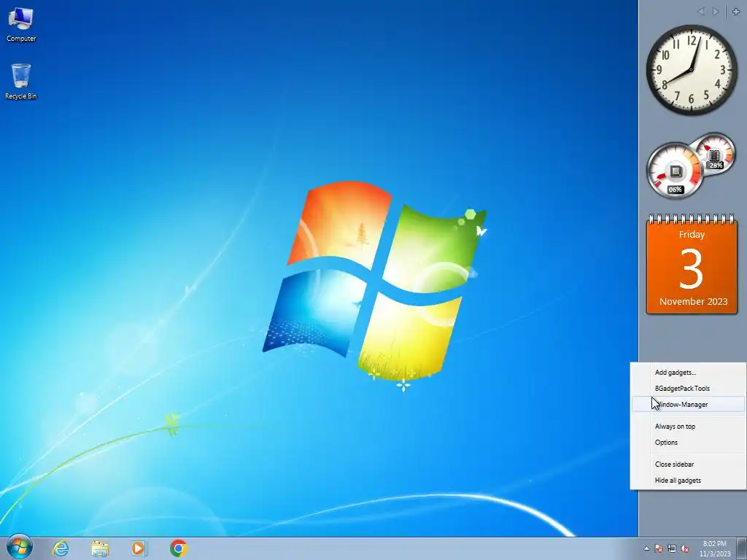Click the analog Clock gadget
The width and height of the screenshot is (747, 560).
pyautogui.click(x=692, y=70)
